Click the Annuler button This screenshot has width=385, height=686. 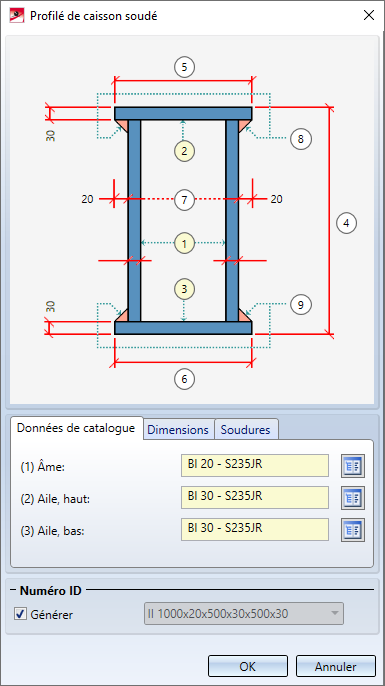tap(336, 666)
